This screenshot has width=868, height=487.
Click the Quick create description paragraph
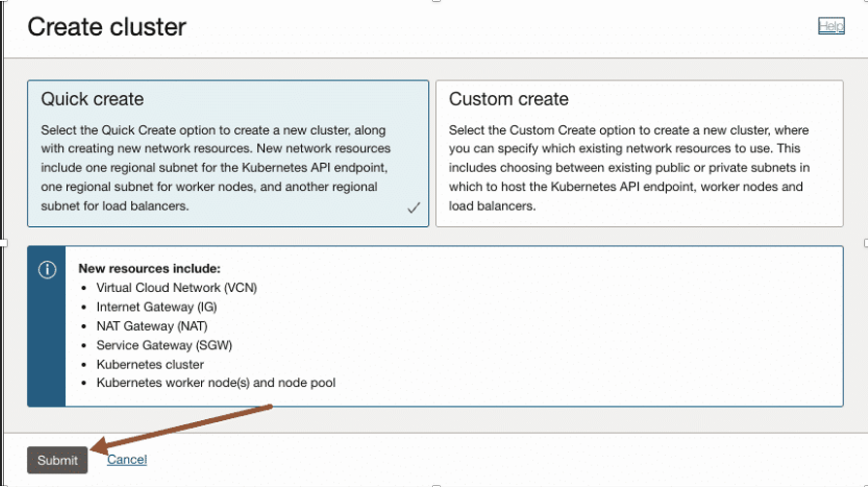(216, 168)
